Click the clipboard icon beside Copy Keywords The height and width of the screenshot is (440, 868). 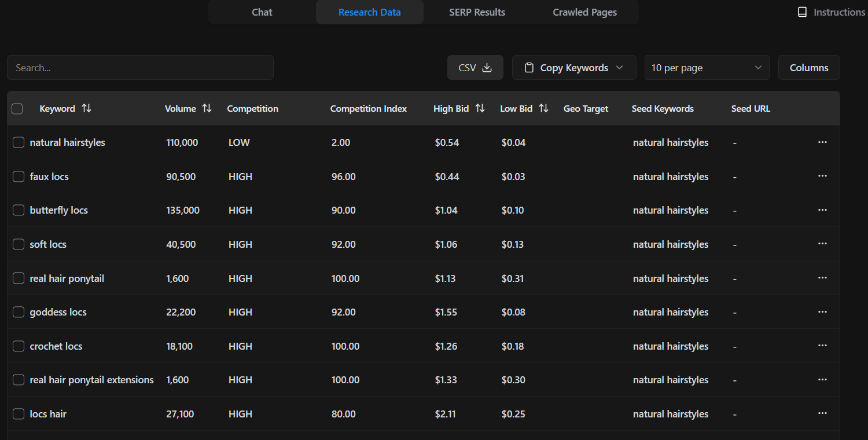[x=529, y=67]
